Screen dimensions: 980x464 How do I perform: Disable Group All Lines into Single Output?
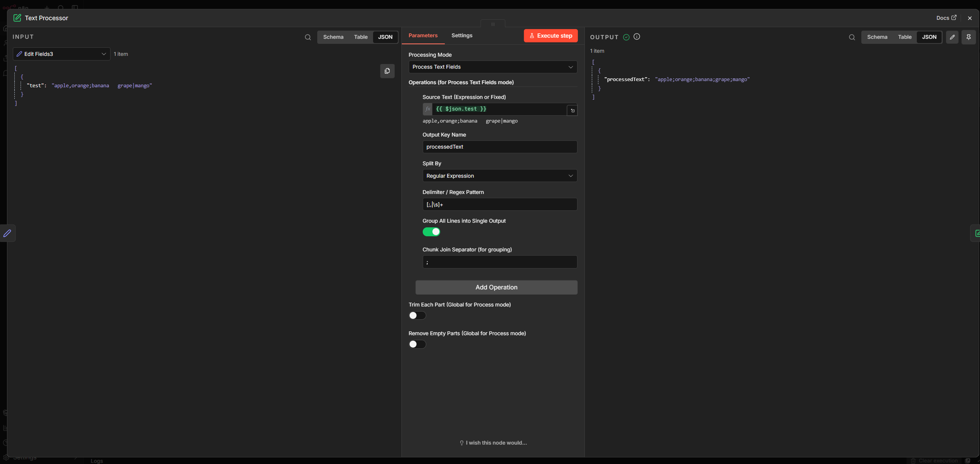[431, 232]
